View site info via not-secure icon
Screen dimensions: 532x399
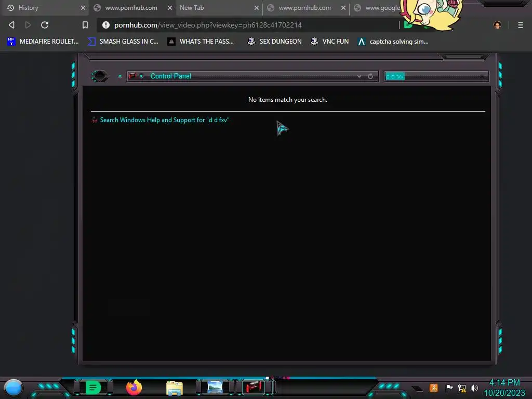pyautogui.click(x=106, y=25)
